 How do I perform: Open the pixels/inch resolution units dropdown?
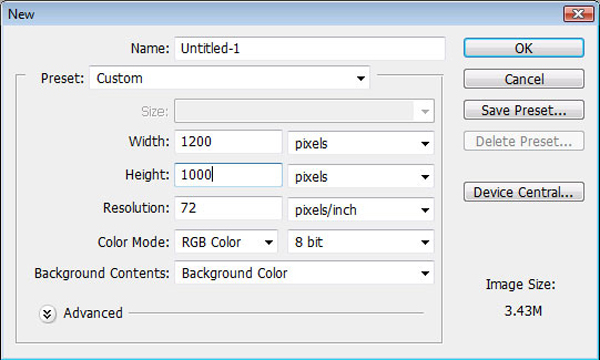[x=361, y=209]
